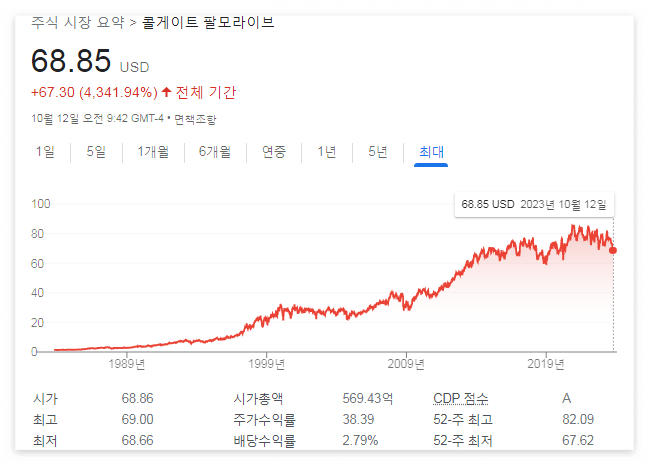
Task: Click the 최저 value 68.66
Action: coord(137,440)
